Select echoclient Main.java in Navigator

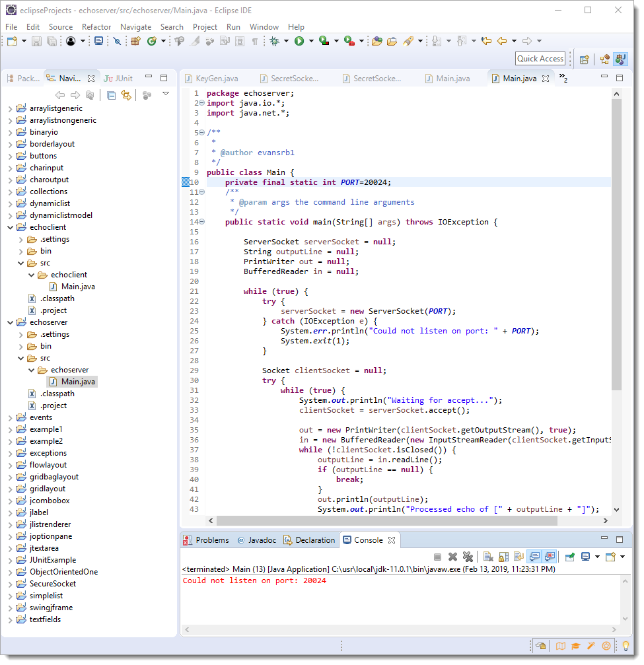point(73,287)
